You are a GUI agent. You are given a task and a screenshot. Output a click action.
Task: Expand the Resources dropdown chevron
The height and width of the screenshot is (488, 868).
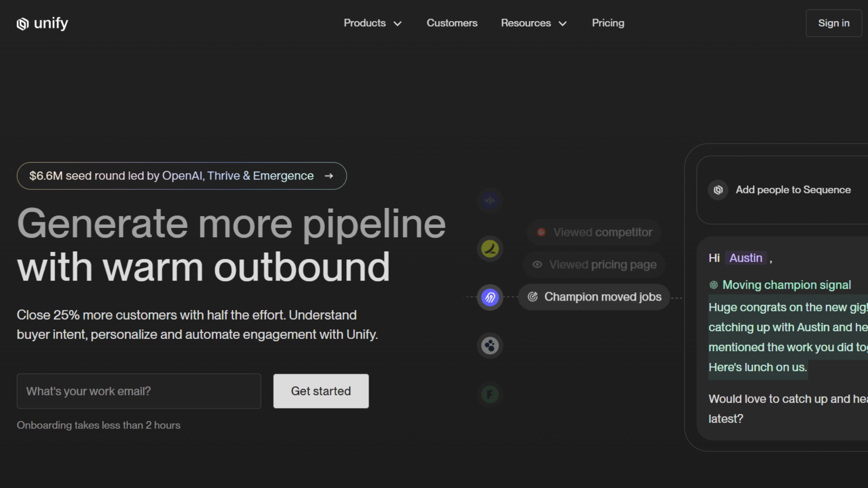coord(562,23)
